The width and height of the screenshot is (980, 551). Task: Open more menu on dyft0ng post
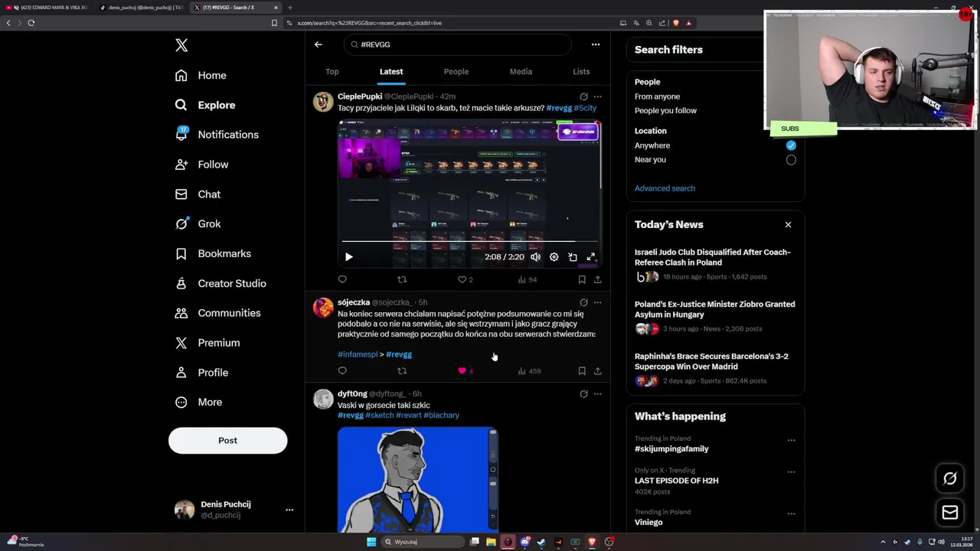[598, 394]
